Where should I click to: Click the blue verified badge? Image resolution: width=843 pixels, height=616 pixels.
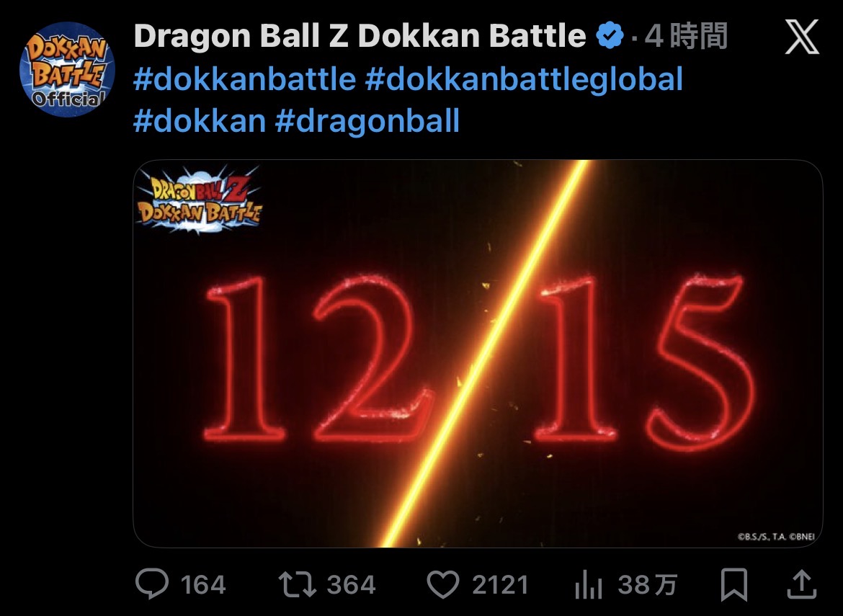click(x=610, y=36)
